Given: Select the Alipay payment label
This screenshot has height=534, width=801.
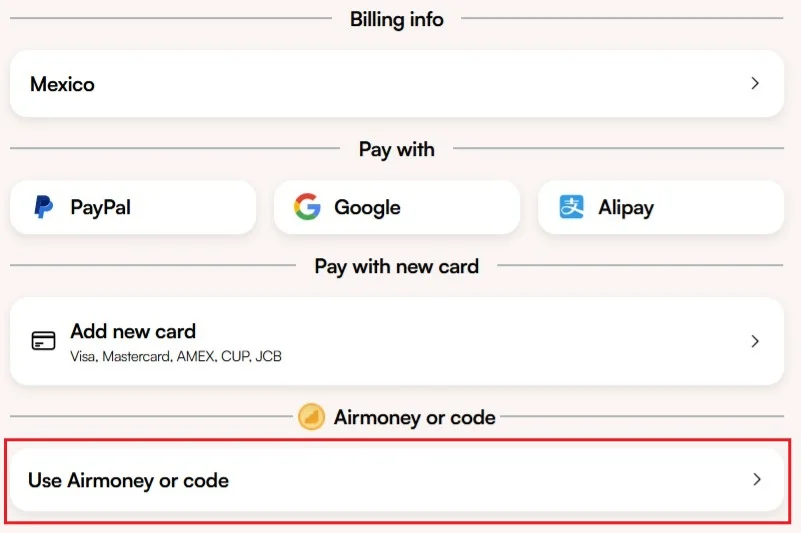Looking at the screenshot, I should [626, 208].
